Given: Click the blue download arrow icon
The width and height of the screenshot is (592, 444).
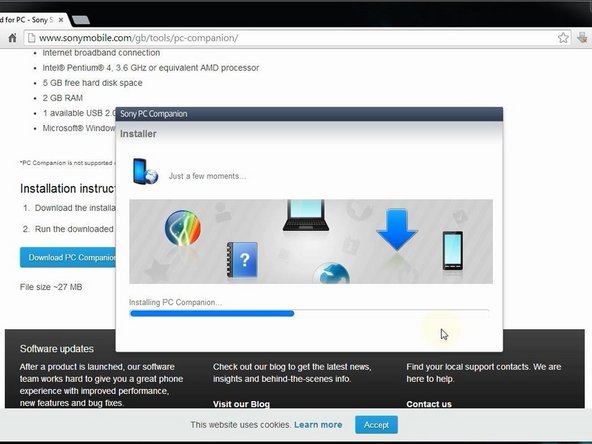Looking at the screenshot, I should coord(397,229).
